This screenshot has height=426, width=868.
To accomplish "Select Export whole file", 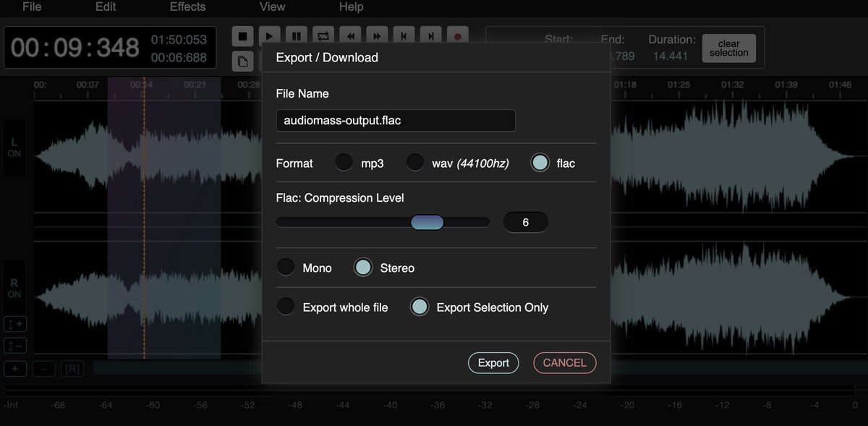I will tap(286, 306).
